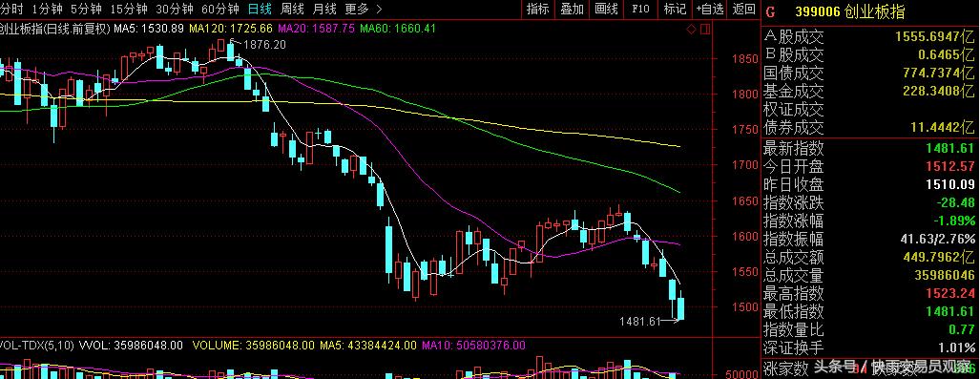Viewport: 980px width, 379px height.
Task: Select the 日线 daily chart tab
Action: tap(260, 9)
